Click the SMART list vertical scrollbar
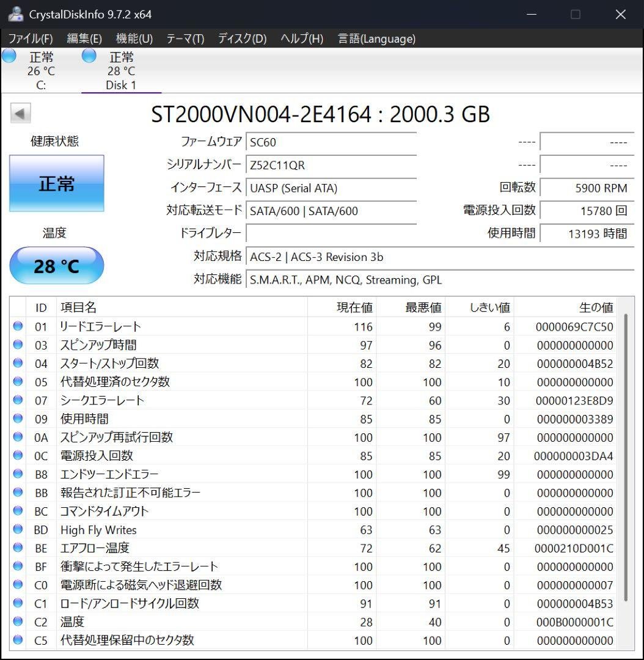 (x=626, y=458)
